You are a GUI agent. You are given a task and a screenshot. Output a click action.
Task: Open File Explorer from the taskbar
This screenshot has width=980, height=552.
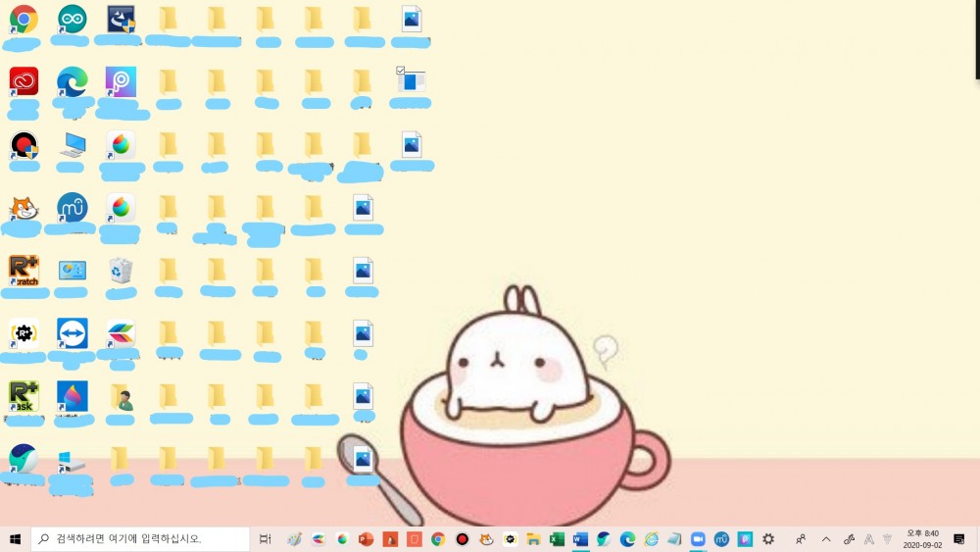click(x=532, y=539)
